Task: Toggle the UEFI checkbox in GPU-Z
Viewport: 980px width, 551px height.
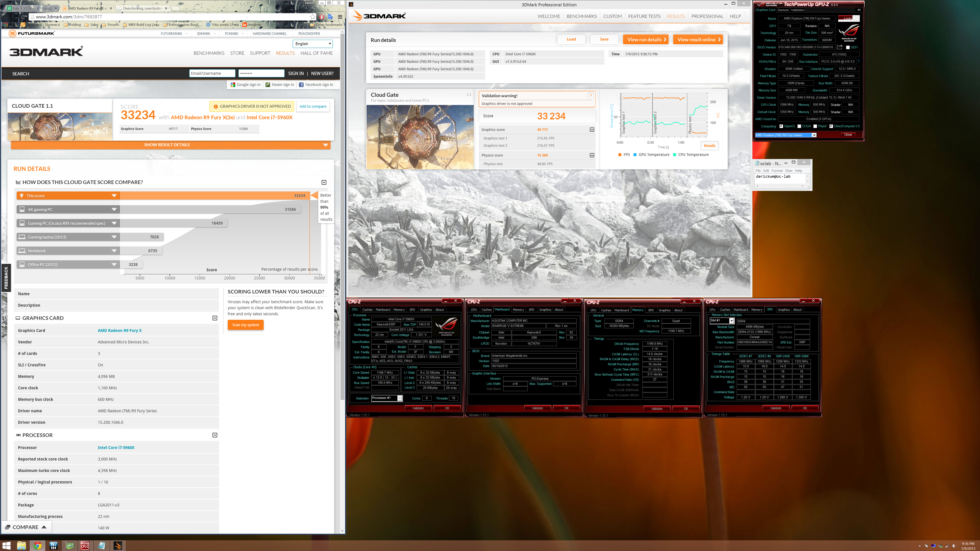Action: coord(848,47)
